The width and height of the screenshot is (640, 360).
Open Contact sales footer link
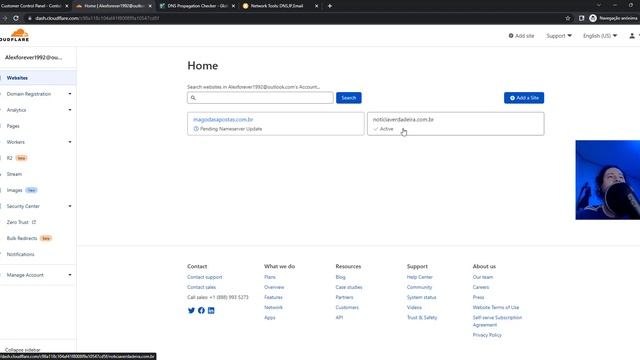[202, 287]
